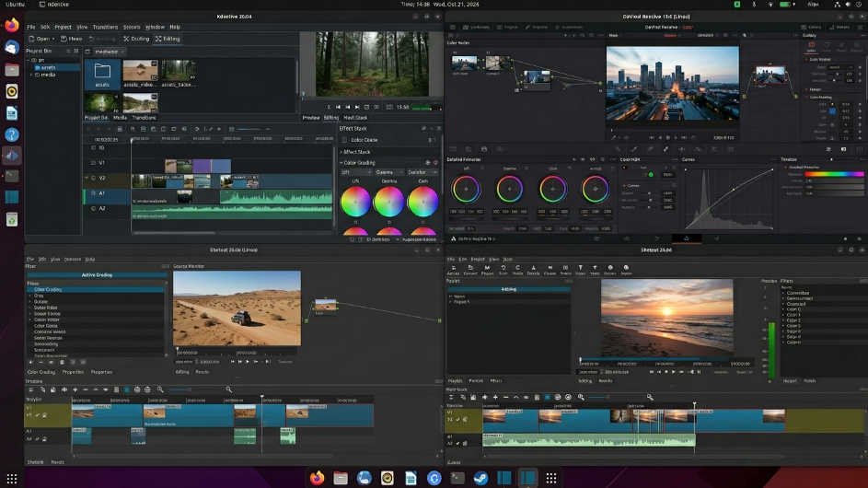Toggle the highlighted snap button in left Shotcut timeline
The height and width of the screenshot is (488, 868).
(x=127, y=390)
